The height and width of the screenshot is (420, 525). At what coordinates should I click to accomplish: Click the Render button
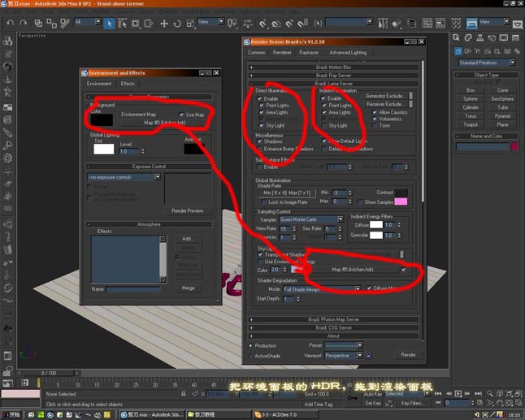(x=408, y=355)
